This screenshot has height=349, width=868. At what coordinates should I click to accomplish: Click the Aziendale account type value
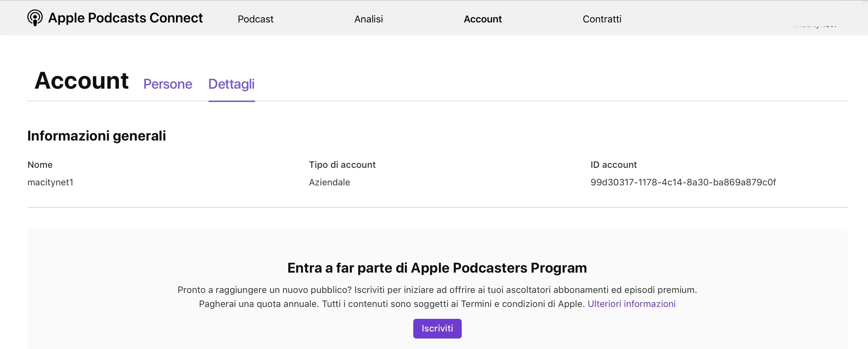(329, 182)
